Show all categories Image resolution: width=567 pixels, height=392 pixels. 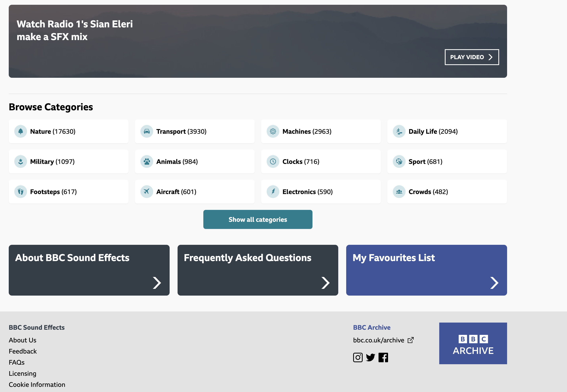258,219
